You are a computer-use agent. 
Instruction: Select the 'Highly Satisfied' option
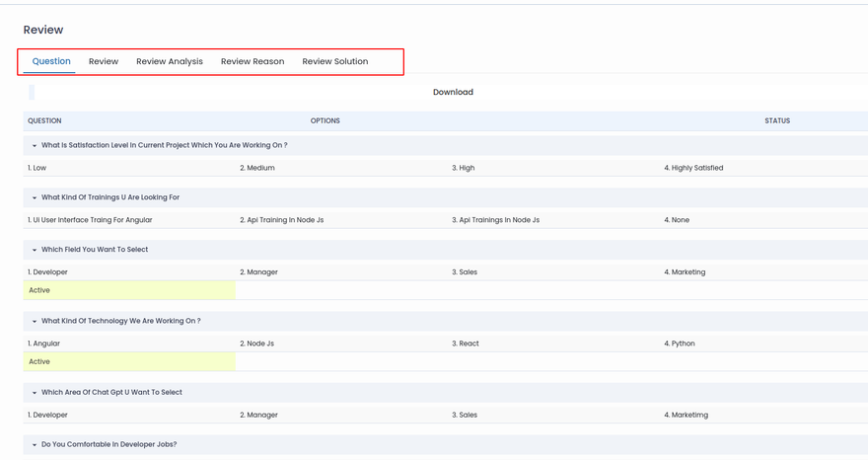[x=697, y=168]
